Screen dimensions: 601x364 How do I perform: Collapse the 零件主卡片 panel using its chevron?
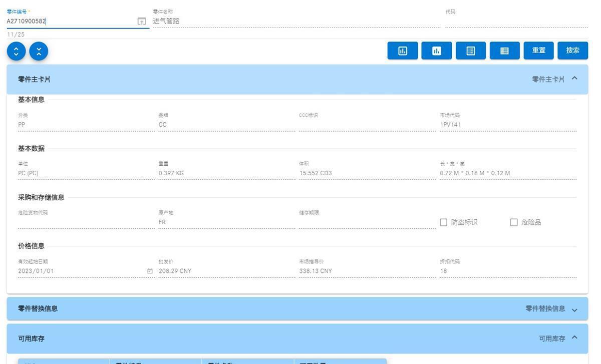coord(574,79)
